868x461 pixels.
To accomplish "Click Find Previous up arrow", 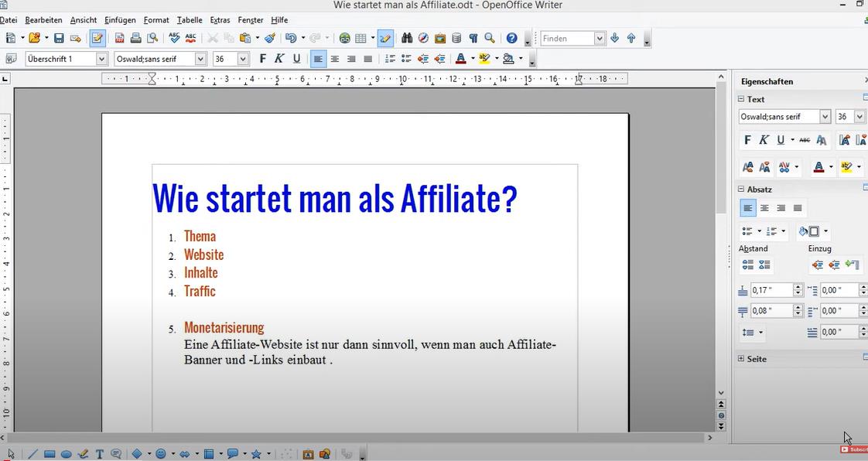I will [631, 38].
